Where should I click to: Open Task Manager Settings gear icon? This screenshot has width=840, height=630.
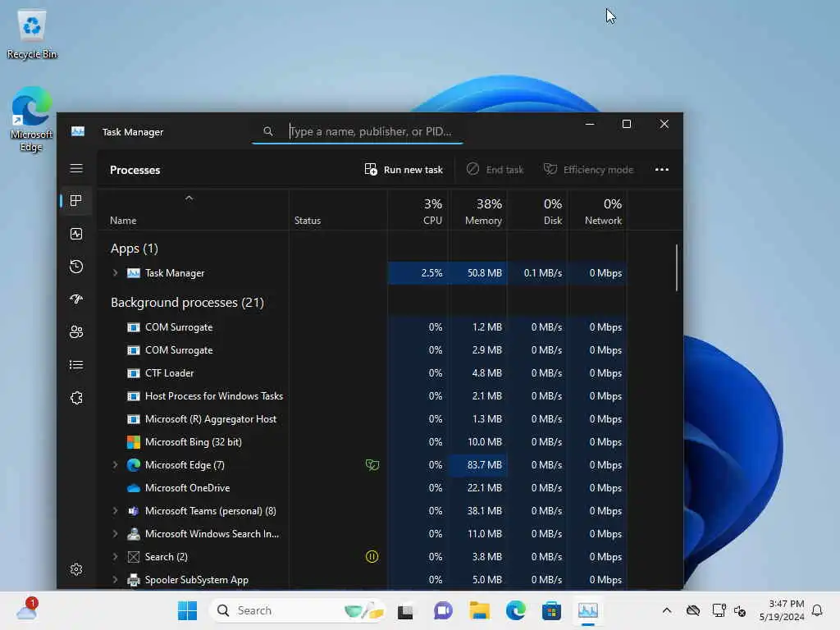[x=76, y=569]
